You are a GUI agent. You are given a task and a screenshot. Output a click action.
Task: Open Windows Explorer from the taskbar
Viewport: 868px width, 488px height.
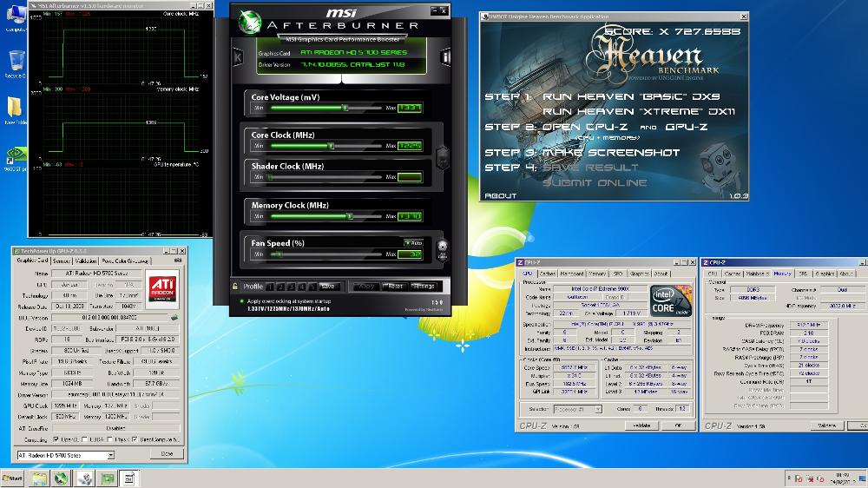pos(39,478)
